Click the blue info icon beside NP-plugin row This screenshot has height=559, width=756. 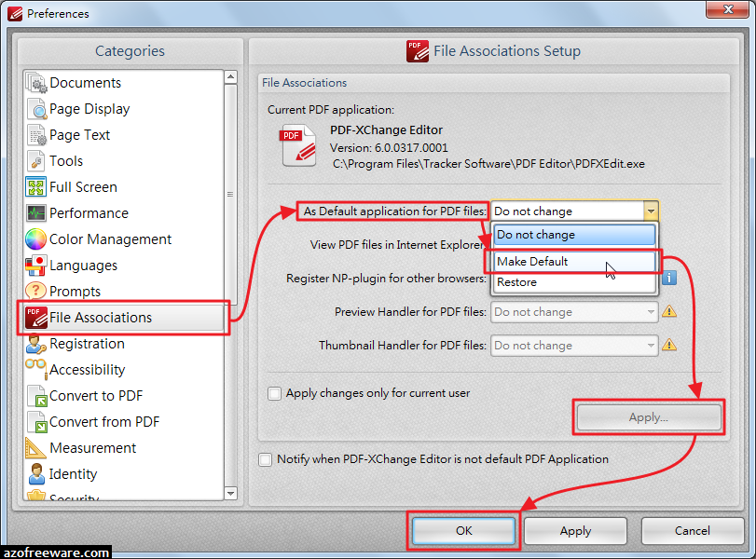point(669,278)
